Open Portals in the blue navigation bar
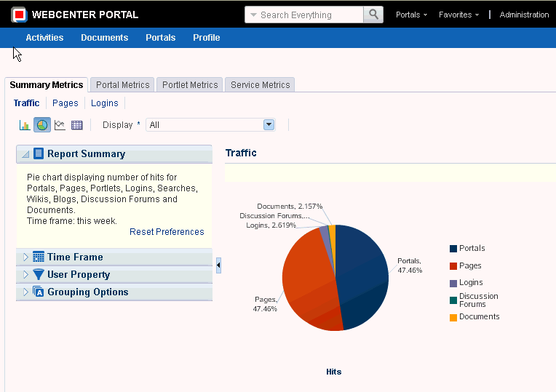Image resolution: width=556 pixels, height=392 pixels. click(161, 38)
